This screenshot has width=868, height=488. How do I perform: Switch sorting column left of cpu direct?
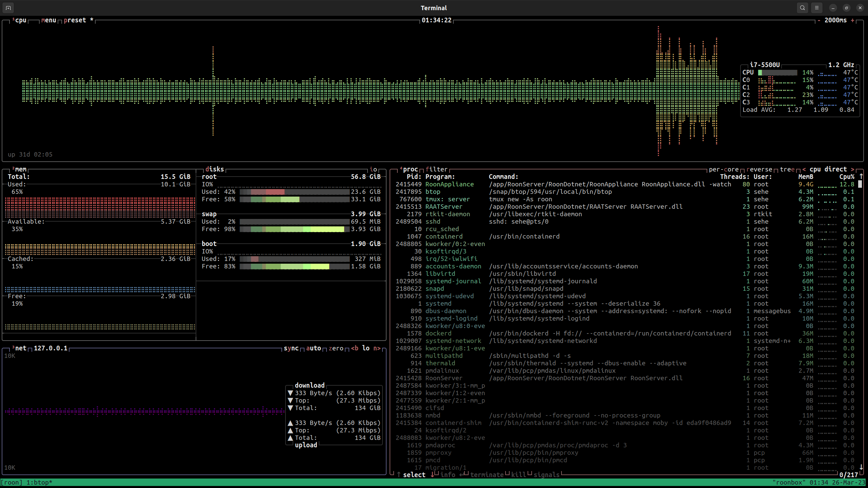click(x=804, y=169)
